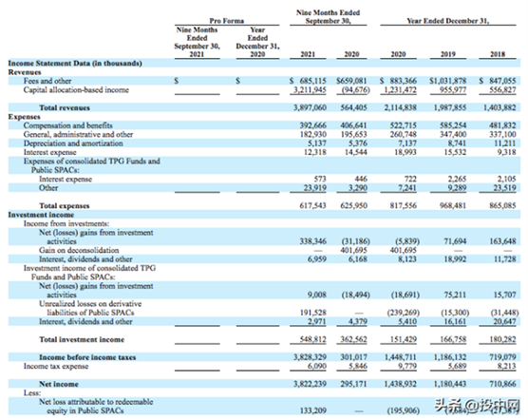
Task: Select the Total investment income label
Action: pyautogui.click(x=82, y=339)
